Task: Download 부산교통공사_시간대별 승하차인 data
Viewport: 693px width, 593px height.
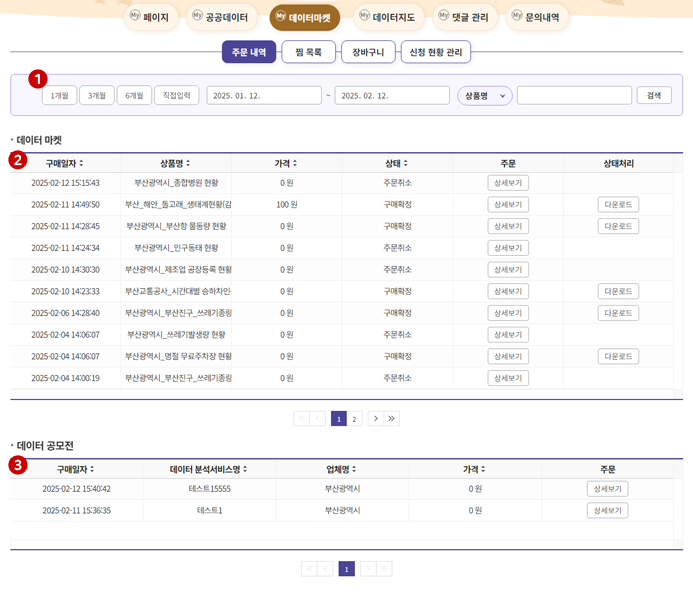Action: pyautogui.click(x=618, y=291)
